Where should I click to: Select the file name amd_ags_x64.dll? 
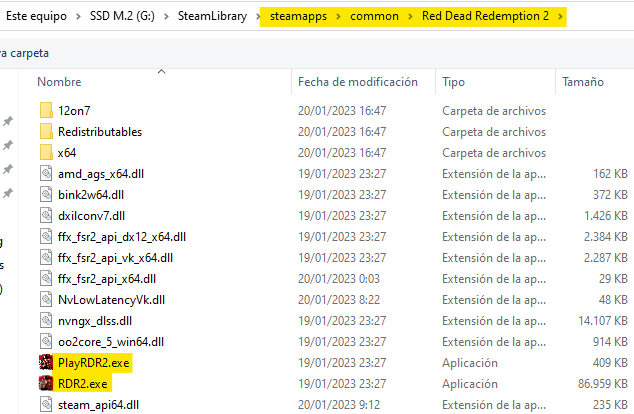coord(101,173)
